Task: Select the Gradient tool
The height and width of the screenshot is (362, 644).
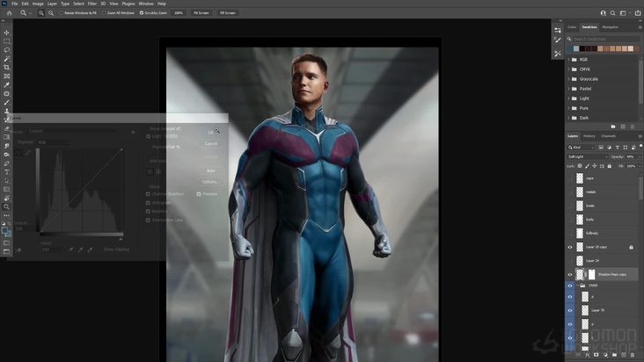Action: 6,137
